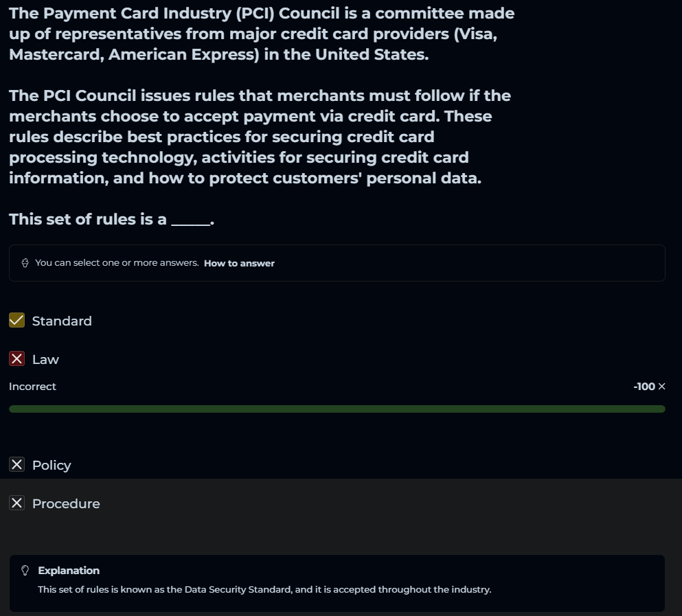Image resolution: width=682 pixels, height=616 pixels.
Task: Click the -100 score penalty value
Action: (x=644, y=387)
